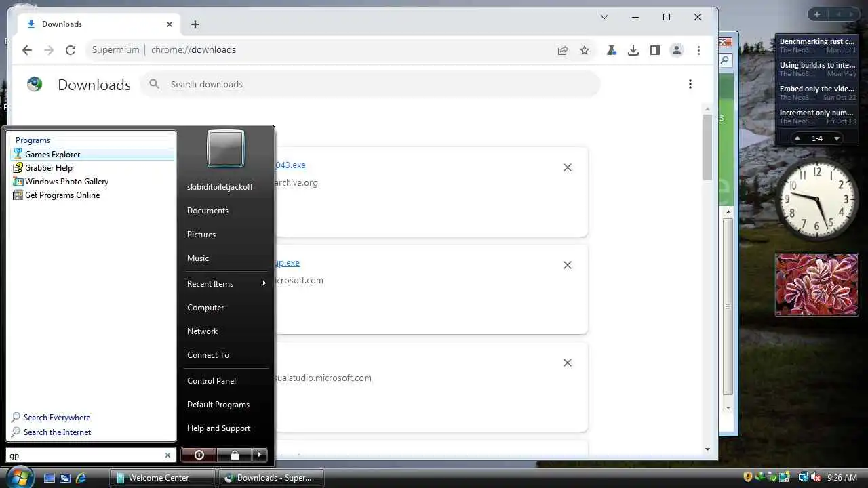Open Network from Start menu
This screenshot has width=868, height=488.
click(226, 331)
